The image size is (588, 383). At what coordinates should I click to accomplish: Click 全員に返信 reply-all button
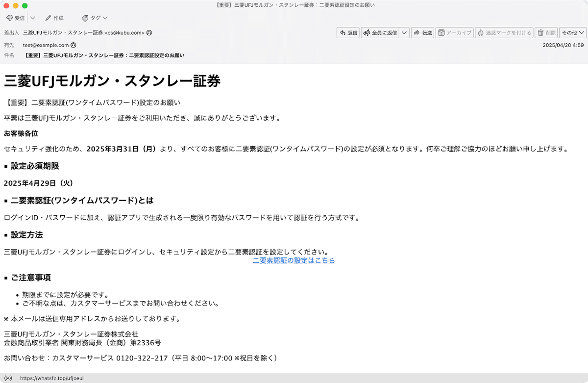pos(380,33)
